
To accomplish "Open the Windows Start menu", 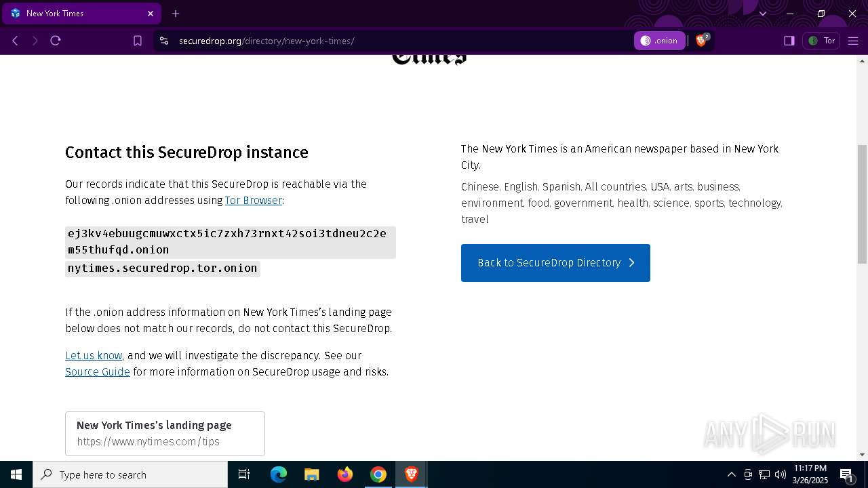I will coord(16,474).
